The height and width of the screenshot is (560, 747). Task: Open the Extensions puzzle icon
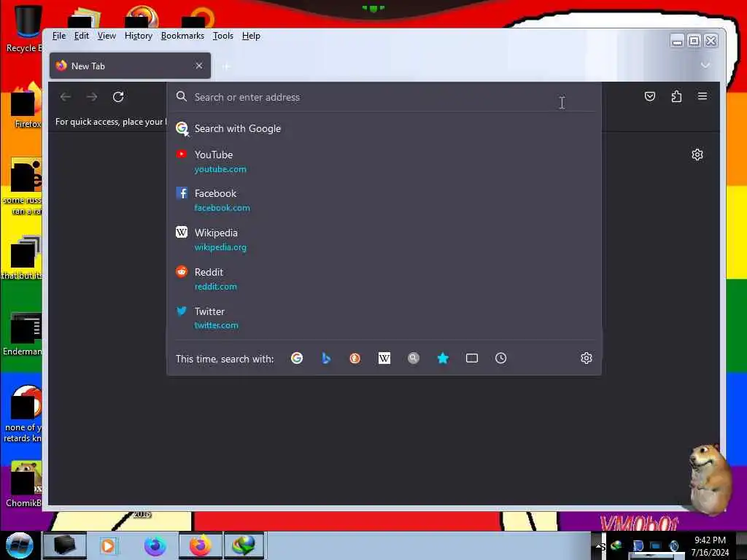(x=676, y=97)
